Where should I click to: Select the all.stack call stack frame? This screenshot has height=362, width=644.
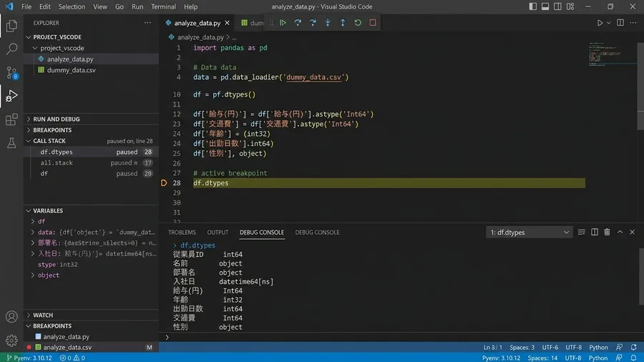pyautogui.click(x=91, y=162)
